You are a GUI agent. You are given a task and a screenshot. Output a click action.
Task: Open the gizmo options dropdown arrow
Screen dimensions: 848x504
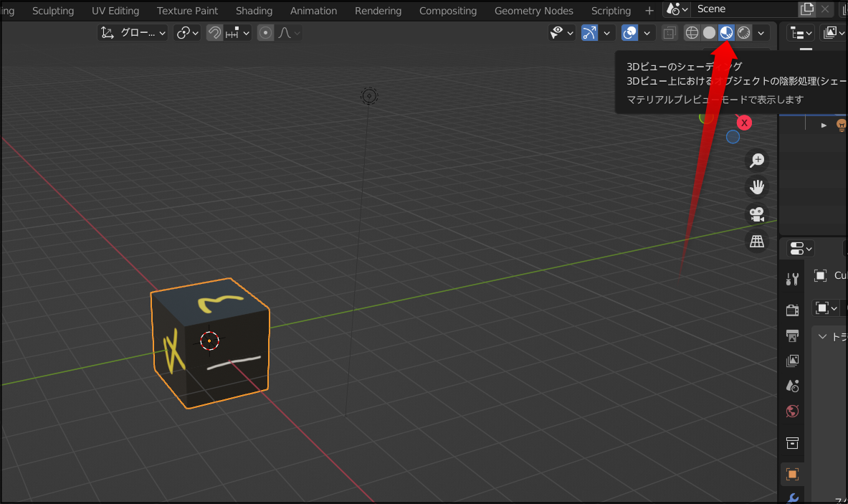click(x=607, y=33)
